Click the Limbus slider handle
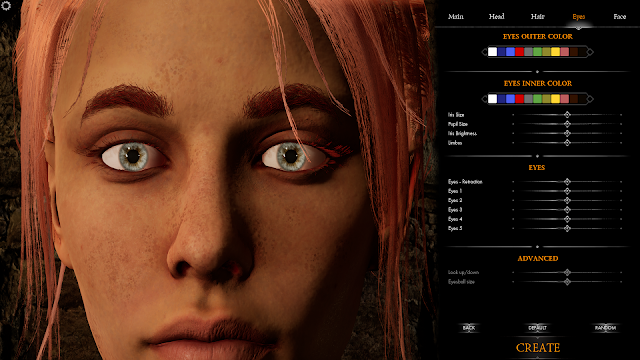 pyautogui.click(x=567, y=143)
